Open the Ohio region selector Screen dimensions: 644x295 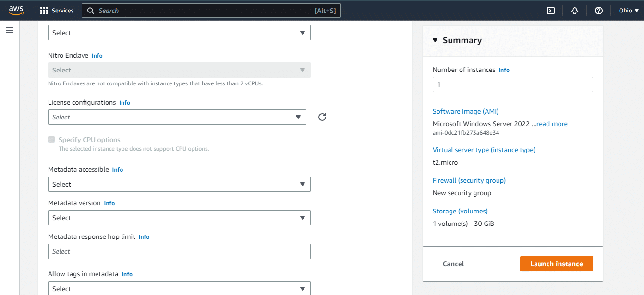[x=629, y=10]
